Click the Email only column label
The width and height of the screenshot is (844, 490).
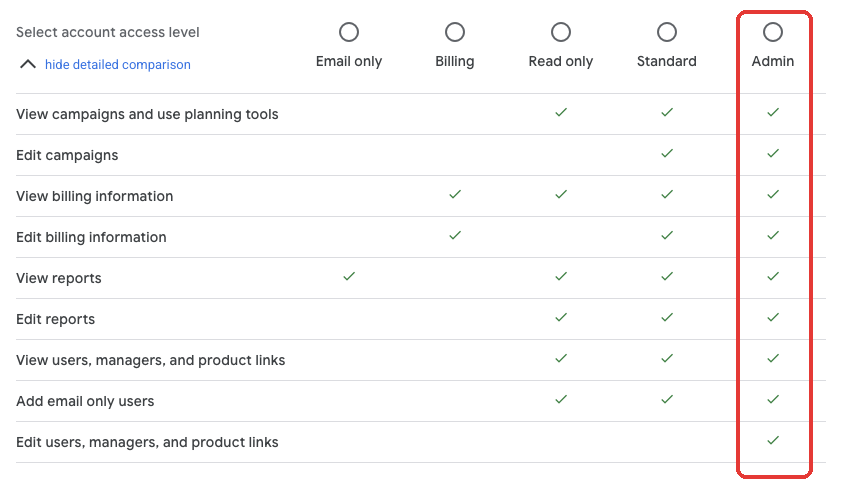349,61
